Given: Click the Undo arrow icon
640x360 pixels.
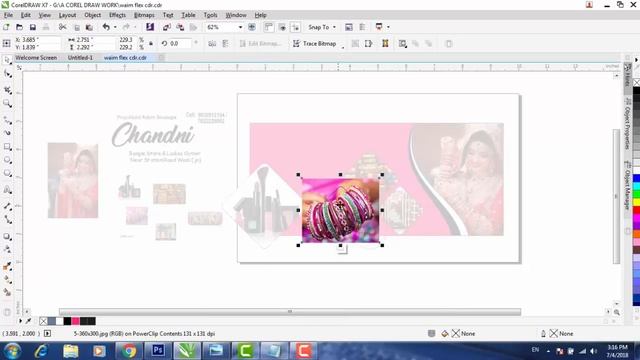Looking at the screenshot, I should (x=106, y=27).
